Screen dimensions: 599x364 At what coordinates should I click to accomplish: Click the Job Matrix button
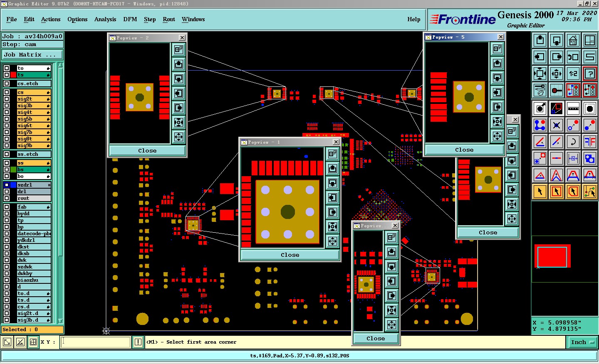tap(32, 55)
